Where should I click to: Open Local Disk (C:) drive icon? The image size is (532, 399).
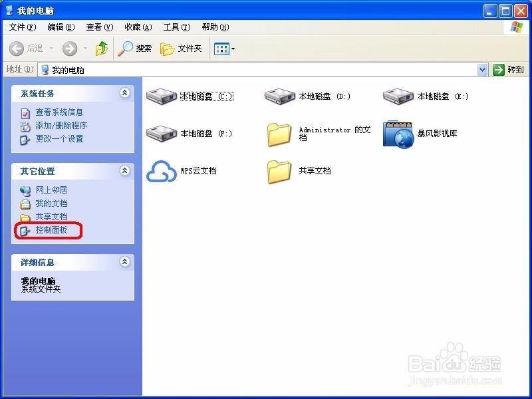tap(162, 96)
